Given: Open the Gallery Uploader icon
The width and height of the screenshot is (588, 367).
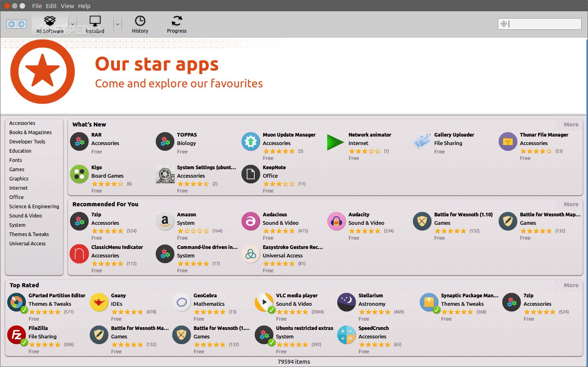Looking at the screenshot, I should pos(422,142).
